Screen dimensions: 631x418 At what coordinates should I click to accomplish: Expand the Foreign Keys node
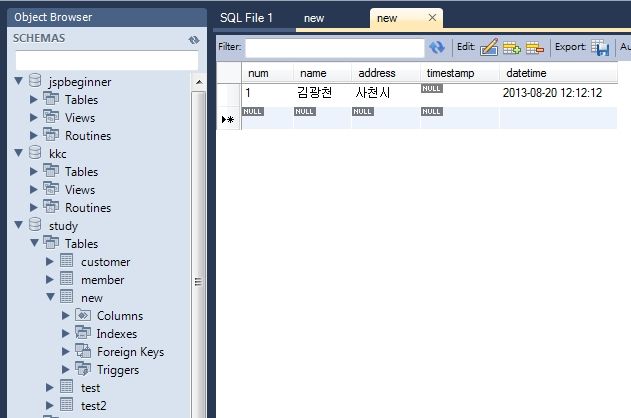click(x=66, y=351)
